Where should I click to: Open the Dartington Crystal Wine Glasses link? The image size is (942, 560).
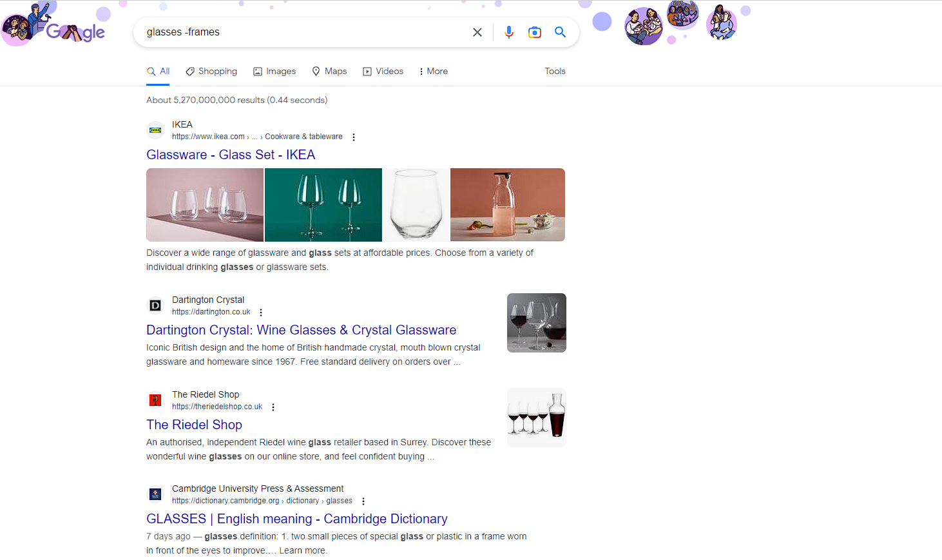pos(301,330)
